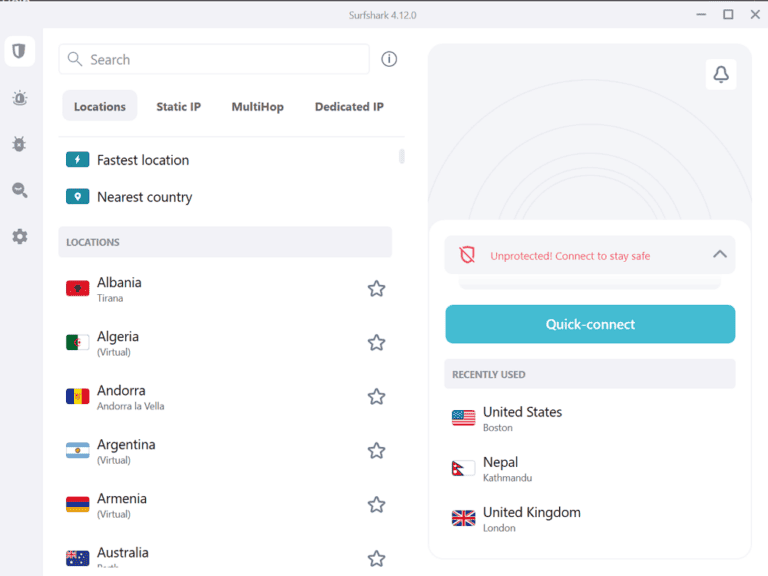The image size is (768, 576).
Task: Switch to the Static IP tab
Action: tap(178, 107)
